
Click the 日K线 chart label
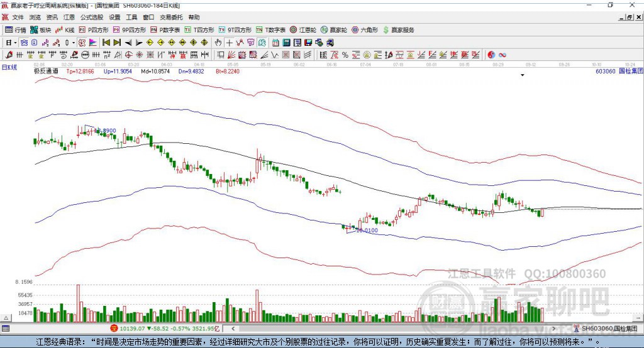click(9, 67)
